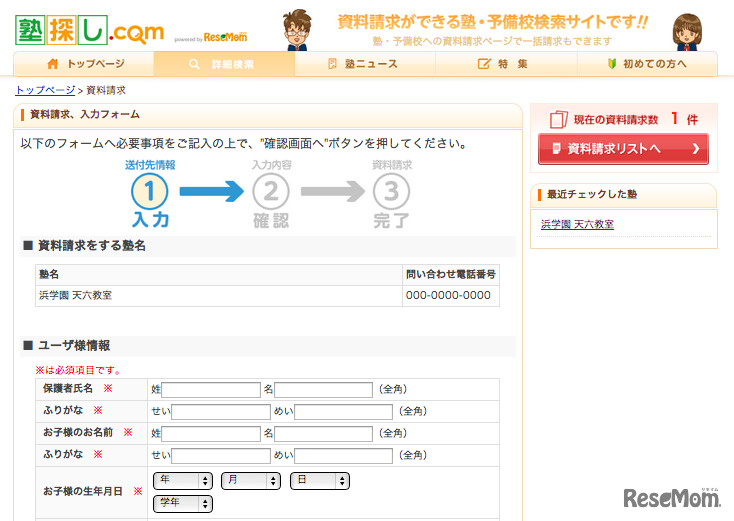Click the 浜学園 天六教室 table cell
Image resolution: width=734 pixels, height=521 pixels.
click(219, 296)
